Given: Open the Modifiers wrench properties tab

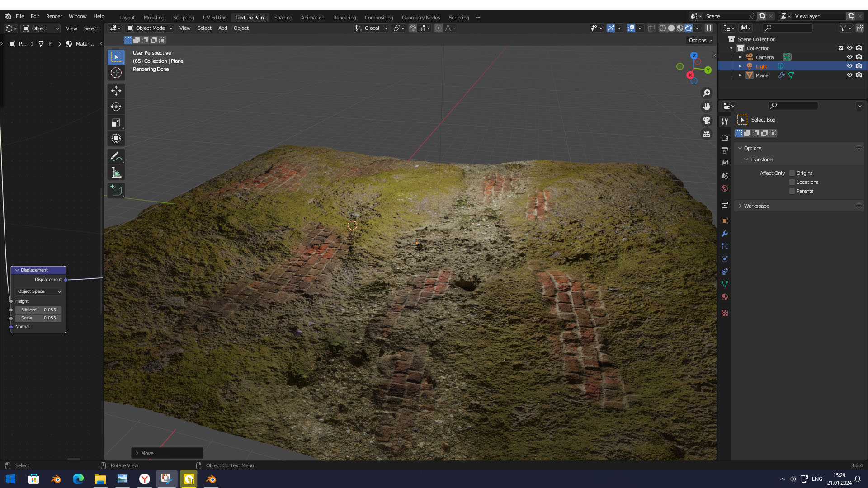Looking at the screenshot, I should (x=725, y=234).
